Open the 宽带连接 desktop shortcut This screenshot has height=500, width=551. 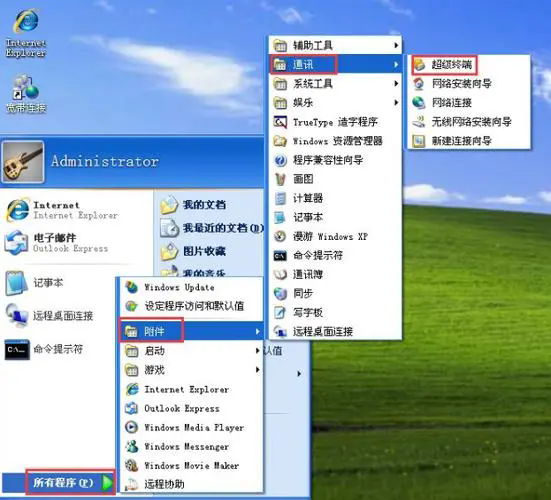pos(26,93)
